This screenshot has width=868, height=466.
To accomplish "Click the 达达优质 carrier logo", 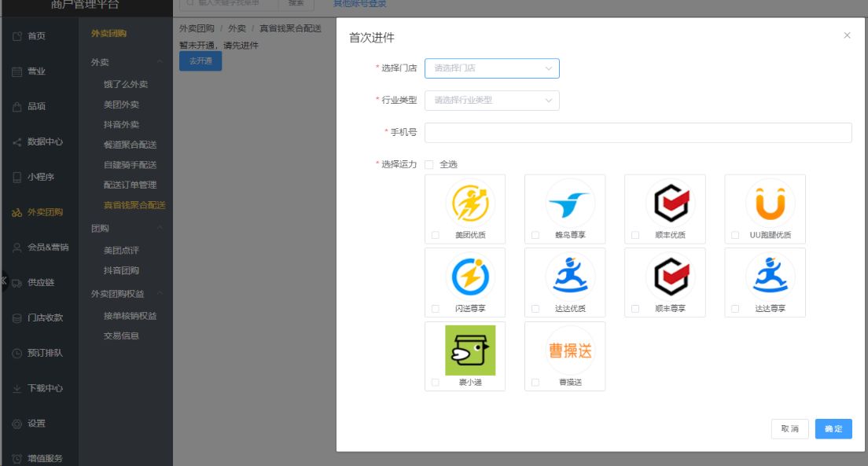I will click(x=570, y=277).
